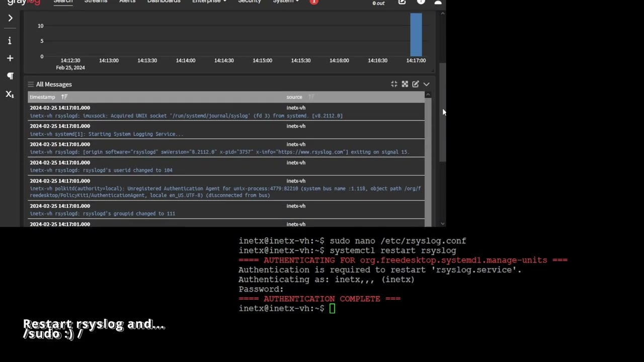Click the 14:12:30 label on chart axis
The height and width of the screenshot is (362, 644).
pos(70,60)
